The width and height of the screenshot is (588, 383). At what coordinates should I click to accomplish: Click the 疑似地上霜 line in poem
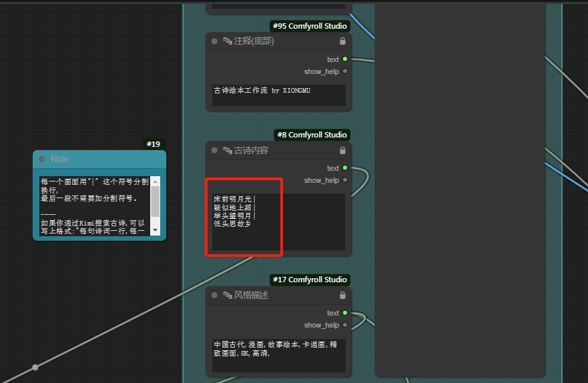coord(234,208)
